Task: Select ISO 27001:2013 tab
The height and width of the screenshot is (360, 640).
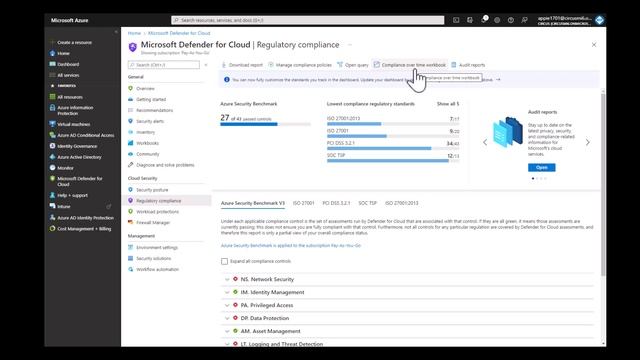Action: tap(402, 203)
